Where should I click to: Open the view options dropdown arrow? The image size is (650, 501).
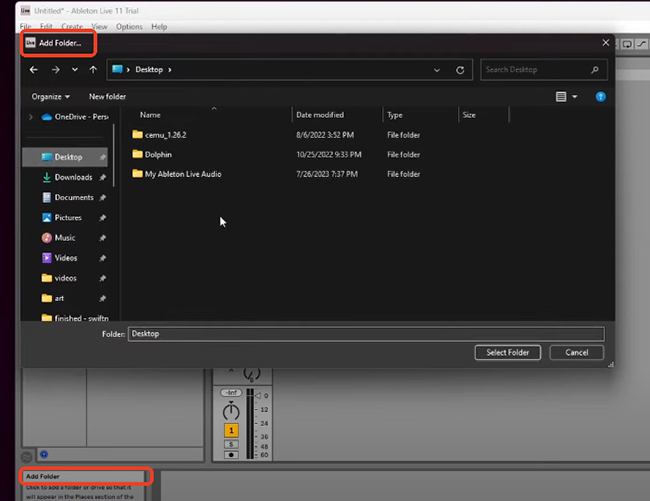pyautogui.click(x=575, y=97)
